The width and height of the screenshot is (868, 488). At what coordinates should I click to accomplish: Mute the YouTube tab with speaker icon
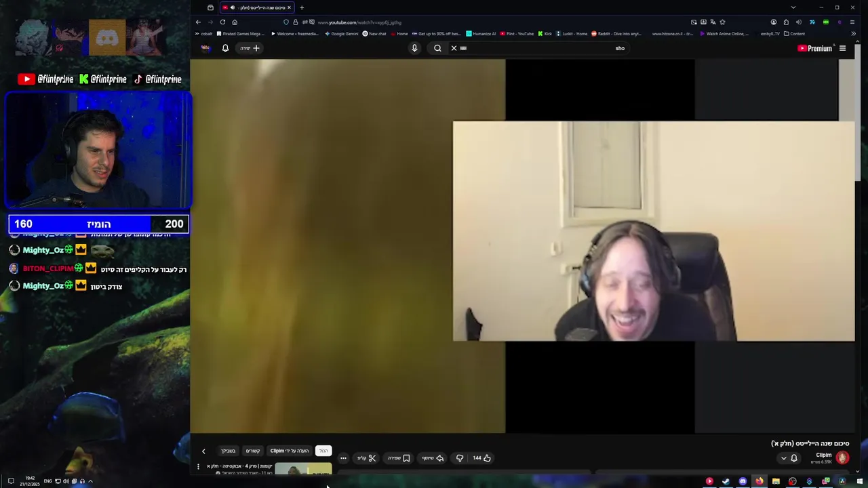233,7
